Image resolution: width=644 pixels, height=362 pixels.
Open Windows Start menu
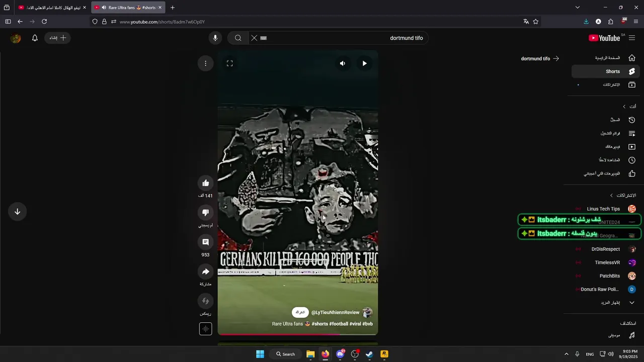[x=260, y=354]
